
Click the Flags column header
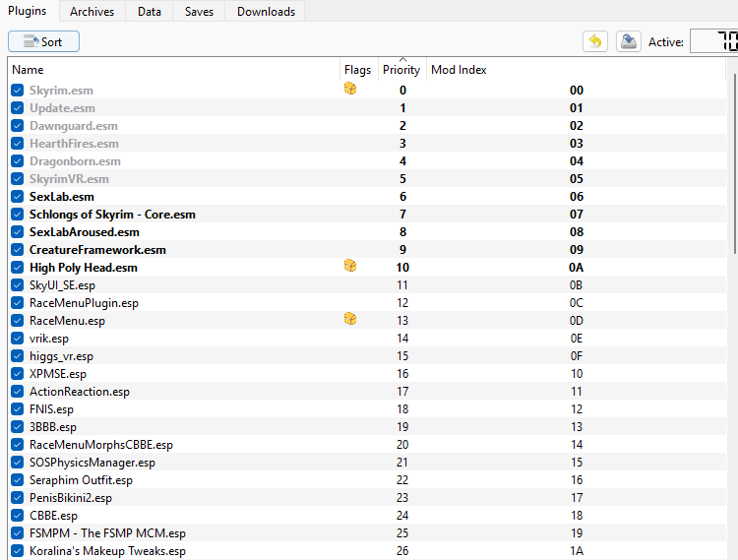tap(358, 70)
